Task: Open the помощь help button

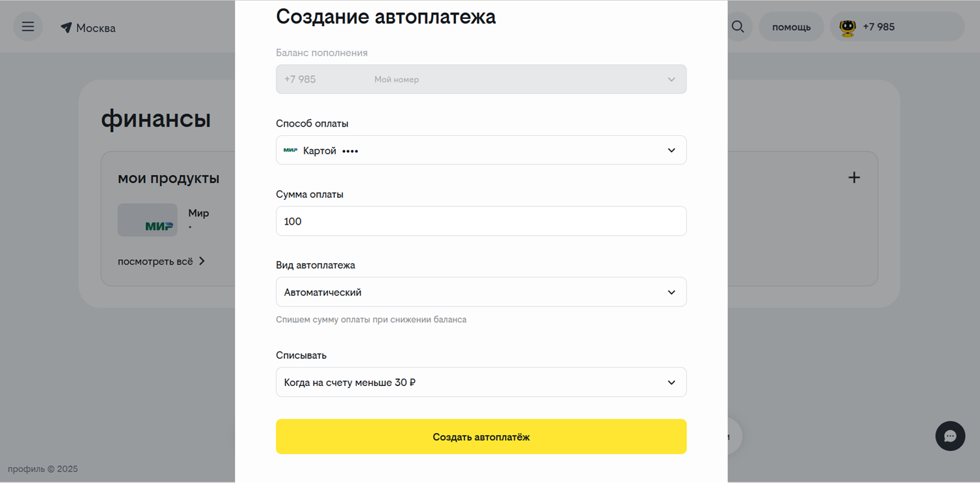Action: point(791,27)
